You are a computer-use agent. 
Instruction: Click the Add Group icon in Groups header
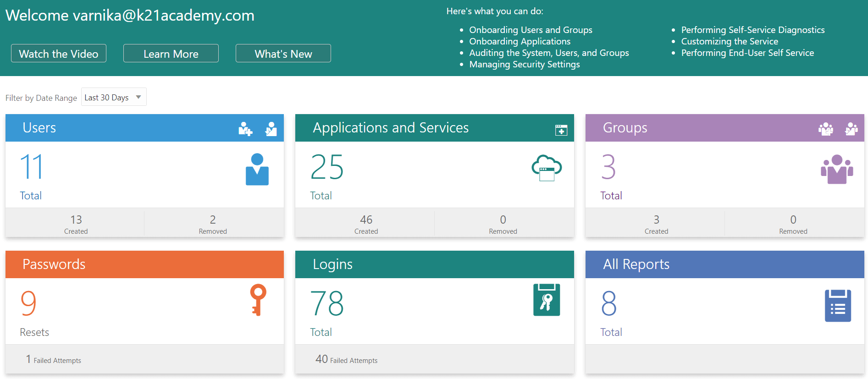825,129
